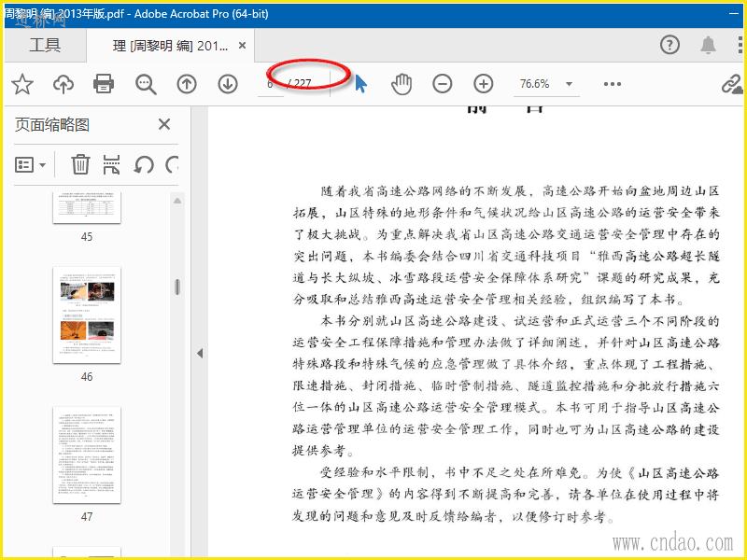The height and width of the screenshot is (560, 747).
Task: Click the page label 47
Action: click(87, 517)
